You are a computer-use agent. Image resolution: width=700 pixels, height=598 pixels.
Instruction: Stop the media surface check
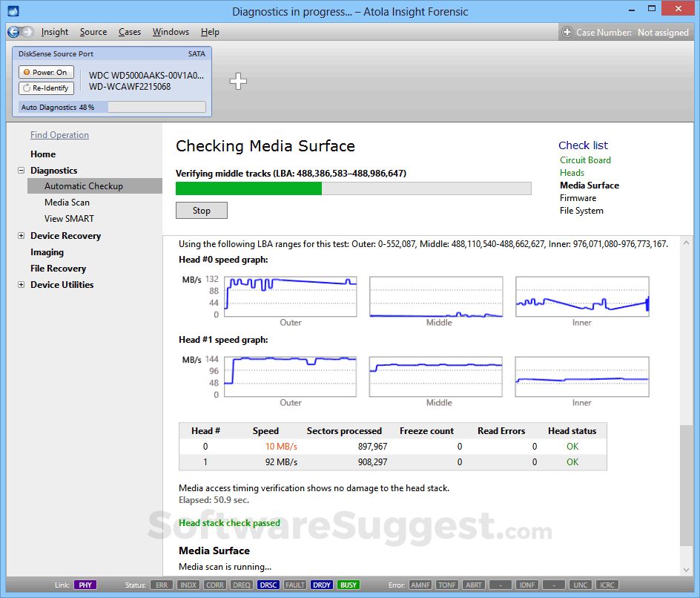201,210
